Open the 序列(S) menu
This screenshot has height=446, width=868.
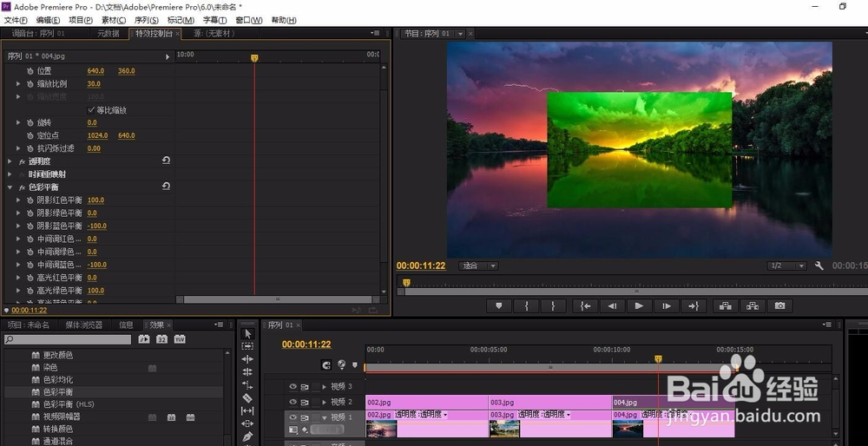coord(147,20)
